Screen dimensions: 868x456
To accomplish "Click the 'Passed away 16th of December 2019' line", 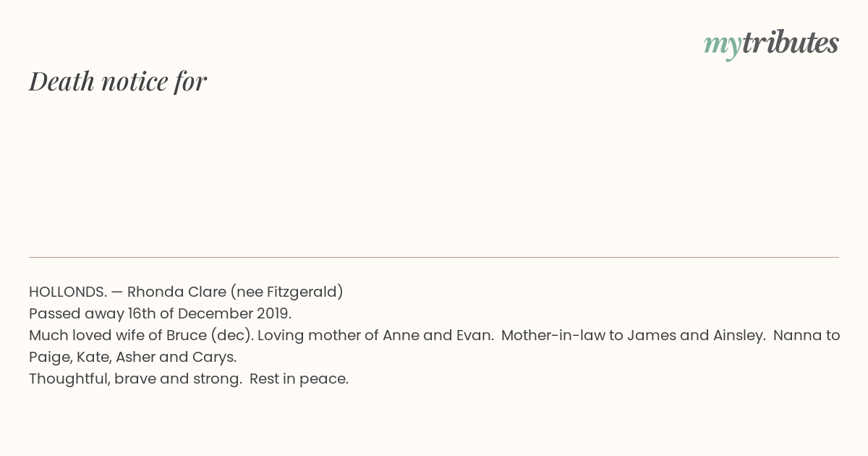I will pos(160,314).
